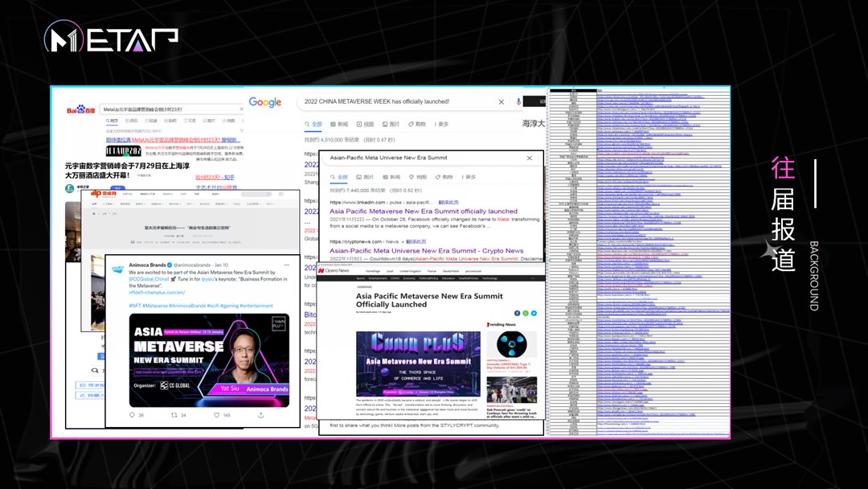The width and height of the screenshot is (868, 489).
Task: Open Animoca Brands profile name in tweet
Action: pos(147,265)
